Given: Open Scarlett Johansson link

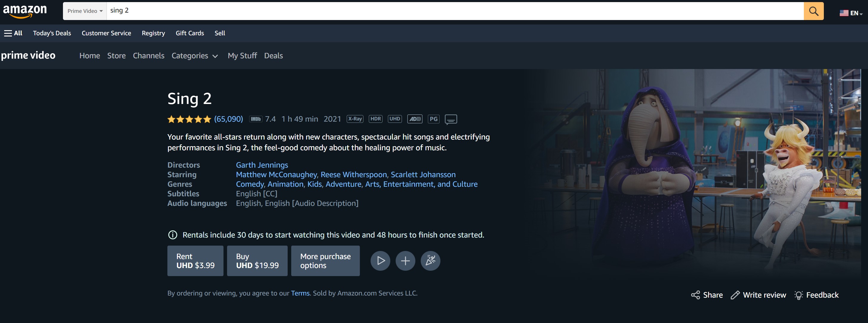Looking at the screenshot, I should pyautogui.click(x=423, y=174).
